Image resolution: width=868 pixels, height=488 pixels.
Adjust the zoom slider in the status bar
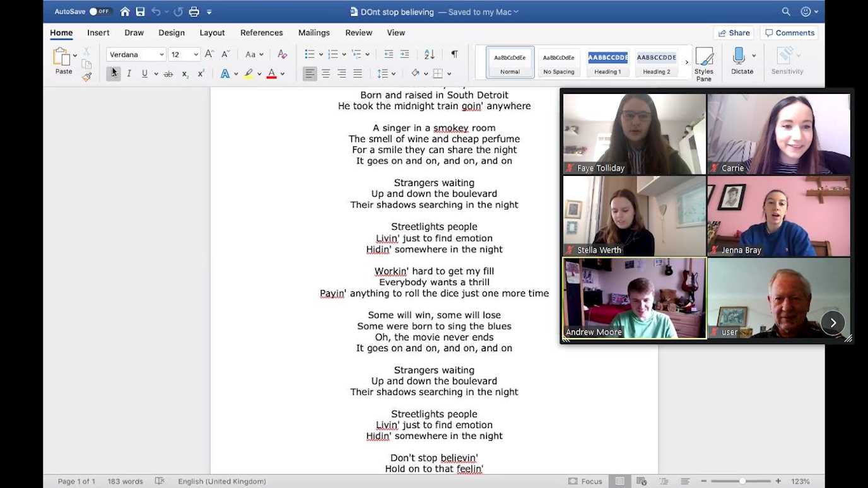click(x=742, y=481)
